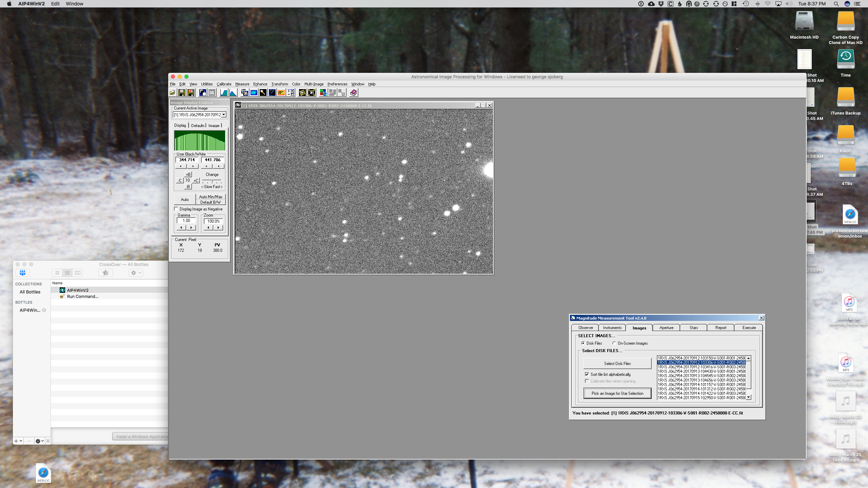This screenshot has width=868, height=488.
Task: Click the save floppy disk icon
Action: pyautogui.click(x=182, y=93)
